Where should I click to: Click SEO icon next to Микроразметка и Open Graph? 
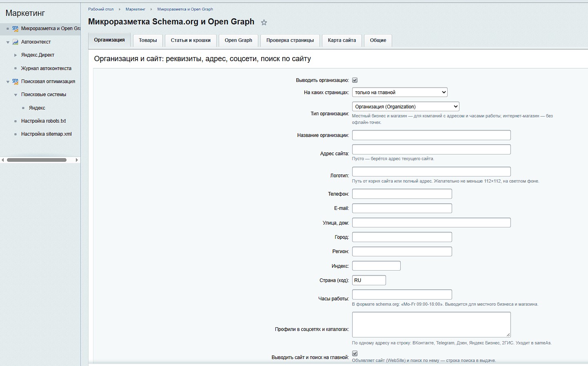(x=15, y=29)
